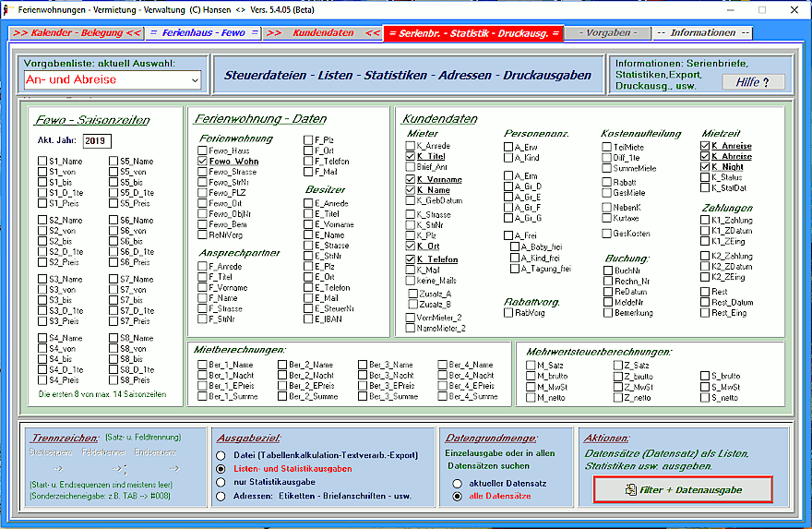Viewport: 812px width, 529px height.
Task: Go to the Kundendaten tab
Action: [322, 33]
